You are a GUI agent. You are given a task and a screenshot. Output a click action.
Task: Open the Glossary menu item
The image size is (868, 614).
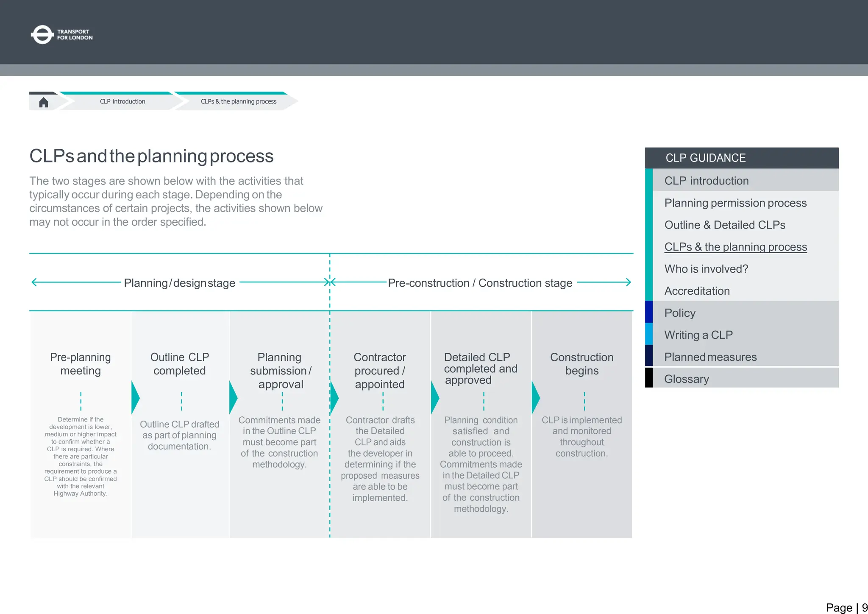pos(686,379)
